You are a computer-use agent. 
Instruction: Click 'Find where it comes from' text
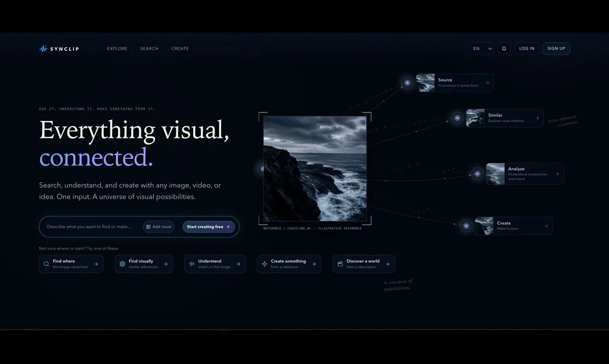click(458, 86)
